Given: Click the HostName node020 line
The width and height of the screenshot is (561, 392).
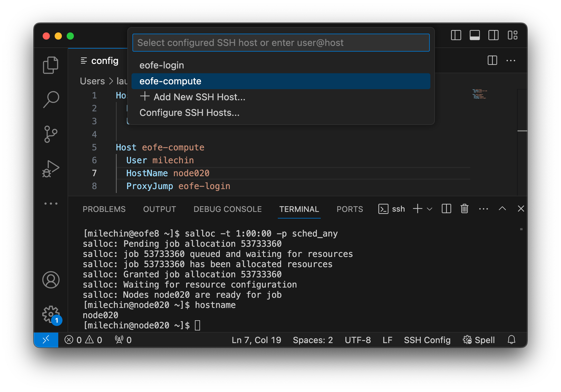Looking at the screenshot, I should click(168, 173).
